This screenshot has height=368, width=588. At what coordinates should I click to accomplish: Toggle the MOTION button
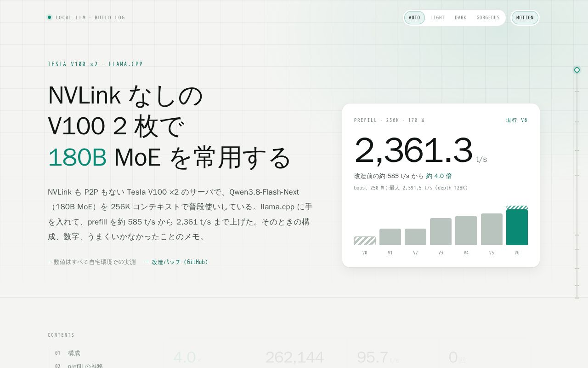coord(525,18)
